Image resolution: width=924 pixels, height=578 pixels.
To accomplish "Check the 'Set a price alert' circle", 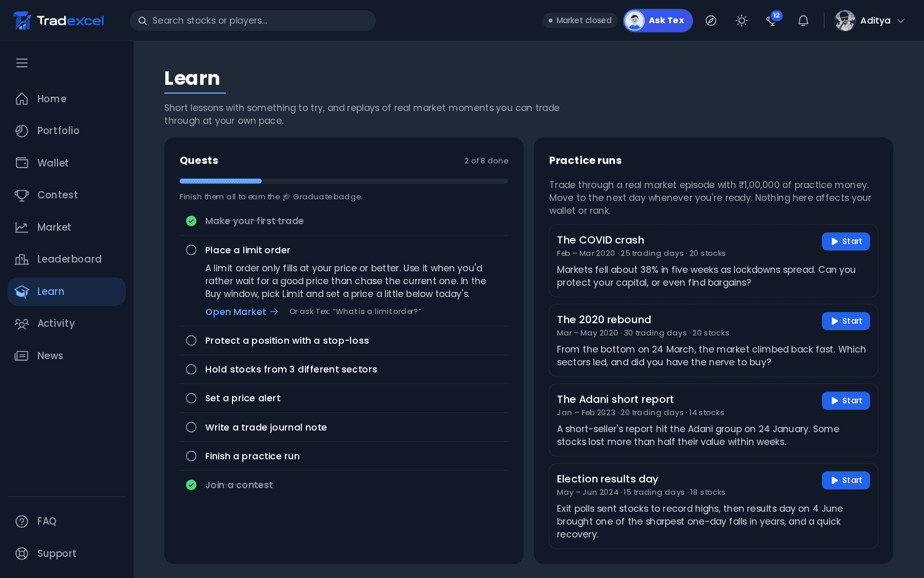I will point(191,398).
